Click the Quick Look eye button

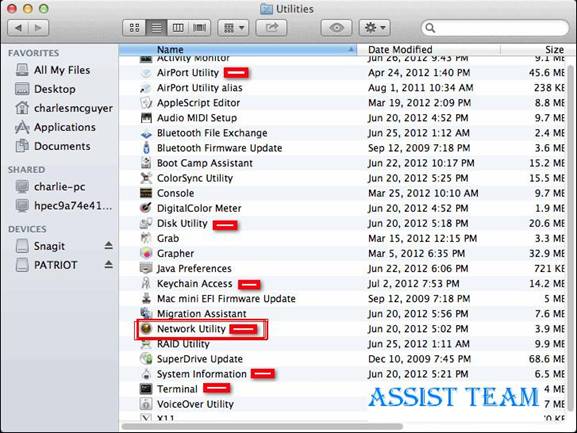click(336, 28)
